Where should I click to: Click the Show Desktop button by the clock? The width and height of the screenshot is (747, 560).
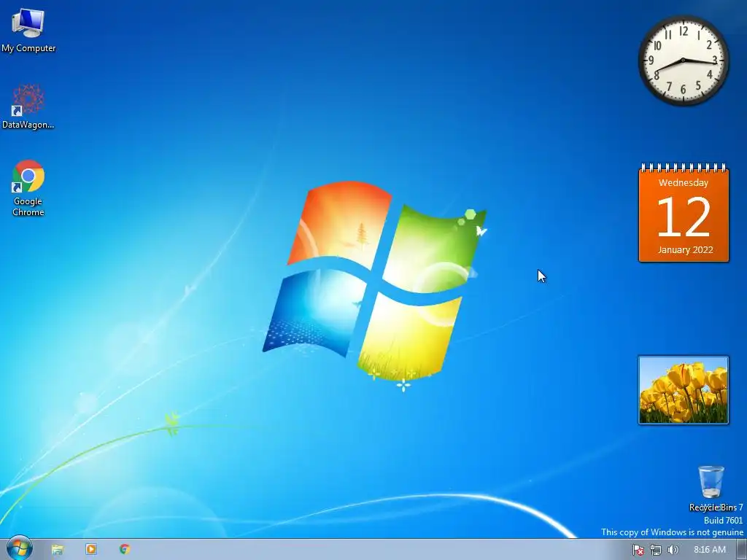pyautogui.click(x=742, y=550)
